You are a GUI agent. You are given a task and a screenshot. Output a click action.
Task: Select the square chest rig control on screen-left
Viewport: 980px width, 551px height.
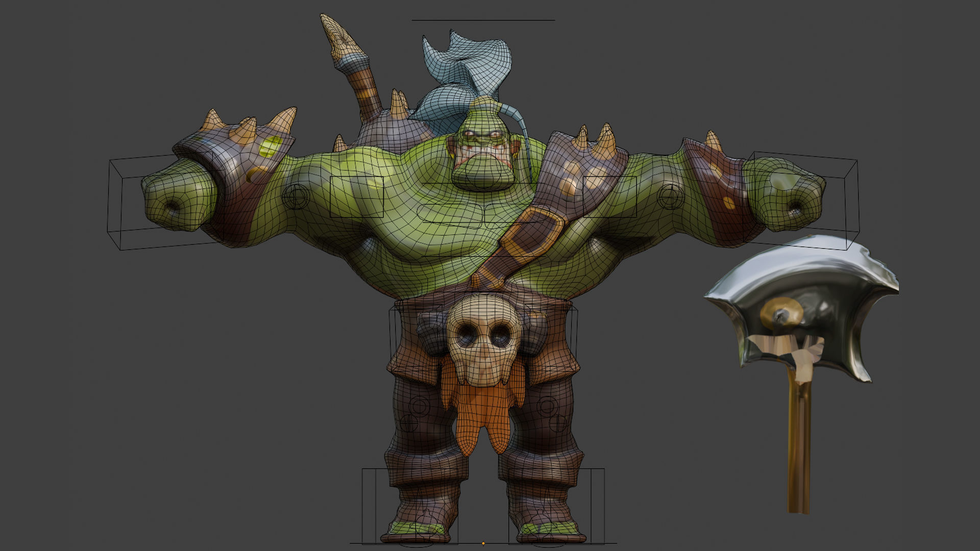[x=356, y=197]
